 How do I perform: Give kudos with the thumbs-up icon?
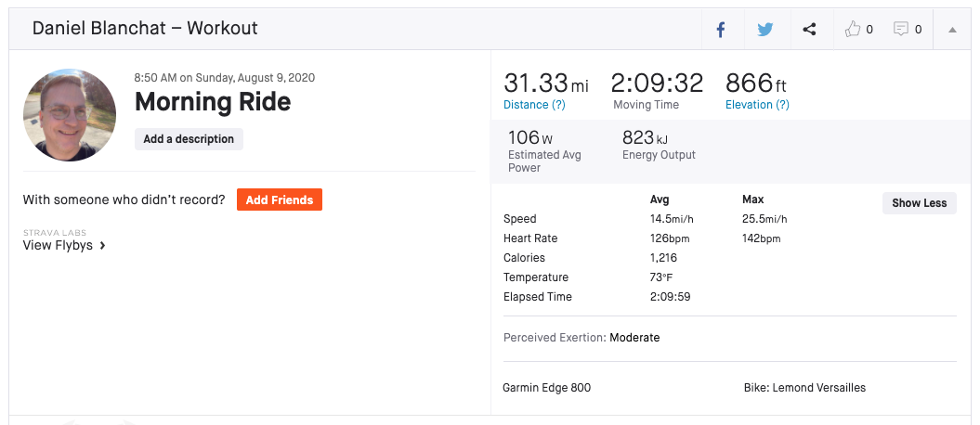point(854,30)
